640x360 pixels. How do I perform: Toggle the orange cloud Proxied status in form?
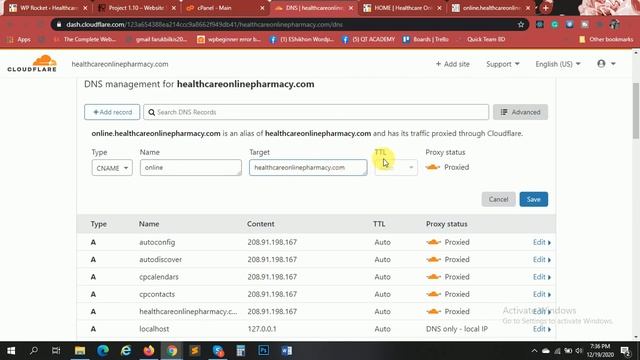click(433, 167)
